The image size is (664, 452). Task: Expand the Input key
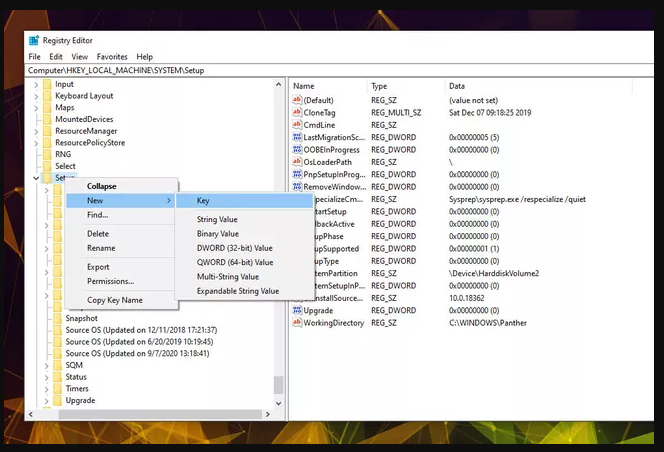coord(36,85)
